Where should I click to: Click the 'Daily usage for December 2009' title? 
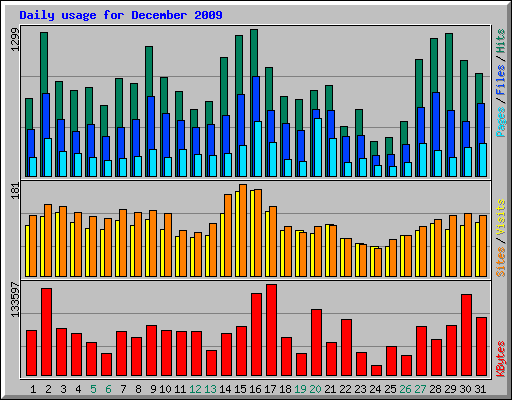(121, 15)
